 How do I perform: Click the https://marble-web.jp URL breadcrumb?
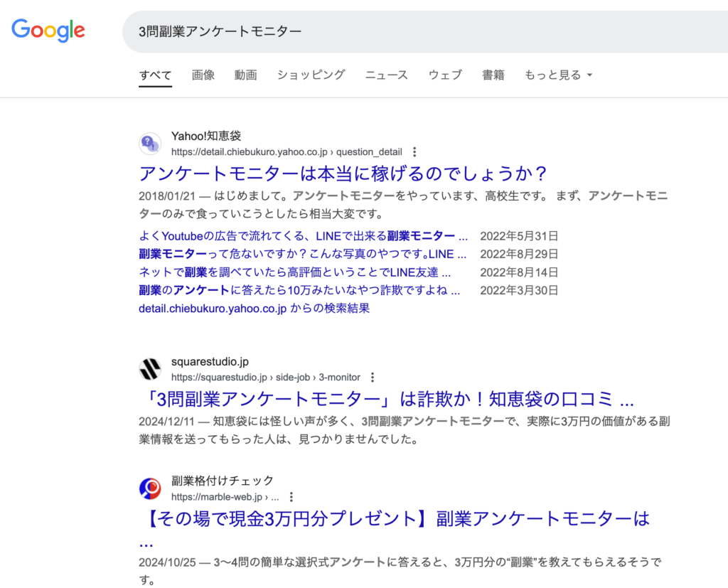225,497
